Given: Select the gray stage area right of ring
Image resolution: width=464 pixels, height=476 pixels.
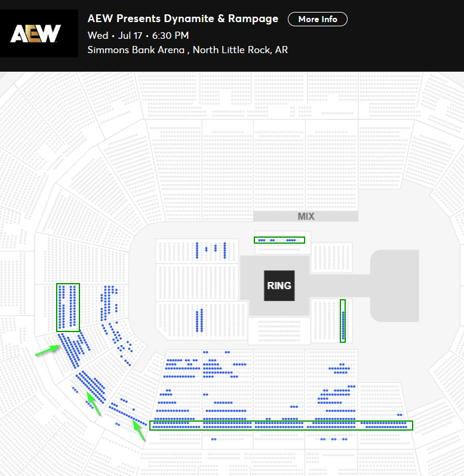Looking at the screenshot, I should (395, 285).
